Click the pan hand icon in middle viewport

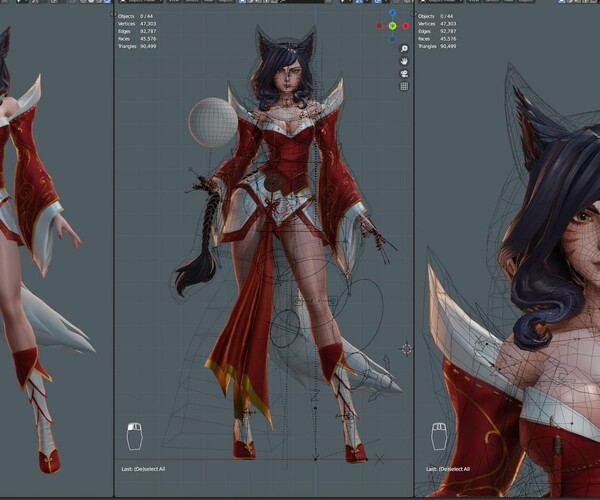tap(404, 61)
